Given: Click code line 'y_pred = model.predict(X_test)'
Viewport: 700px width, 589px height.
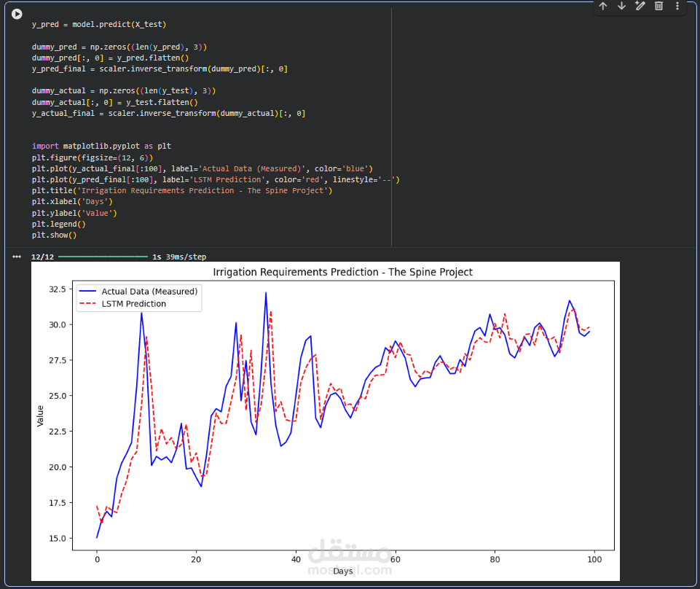Looking at the screenshot, I should tap(99, 24).
